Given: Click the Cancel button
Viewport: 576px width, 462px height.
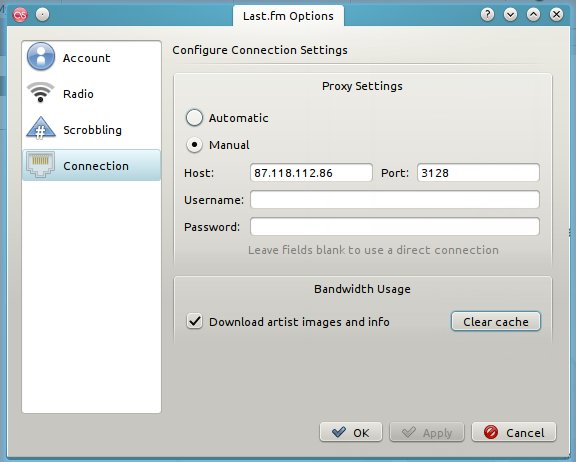Looking at the screenshot, I should tap(514, 432).
